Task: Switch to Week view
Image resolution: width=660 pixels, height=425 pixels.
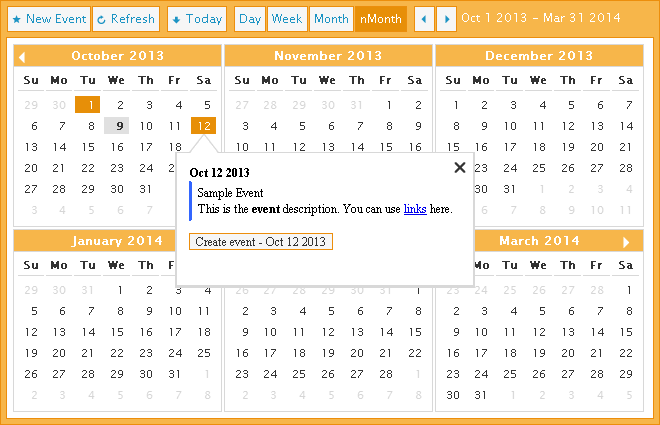Action: pyautogui.click(x=287, y=19)
